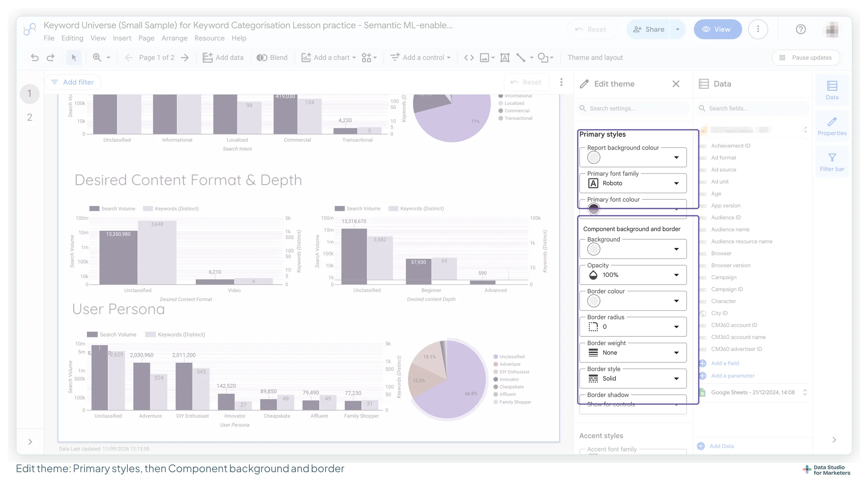
Task: Open the Insert menu
Action: [x=122, y=38]
